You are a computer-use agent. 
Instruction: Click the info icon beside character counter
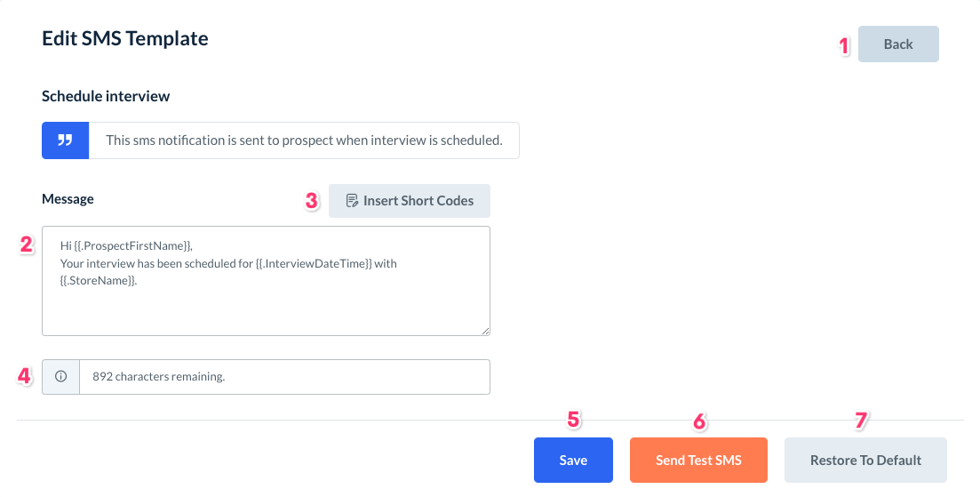tap(61, 377)
